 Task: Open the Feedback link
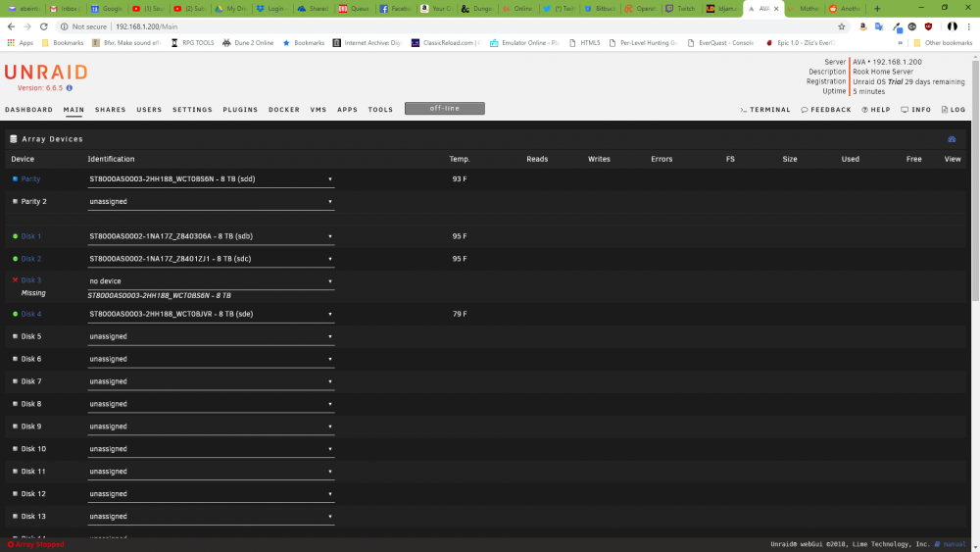[825, 110]
